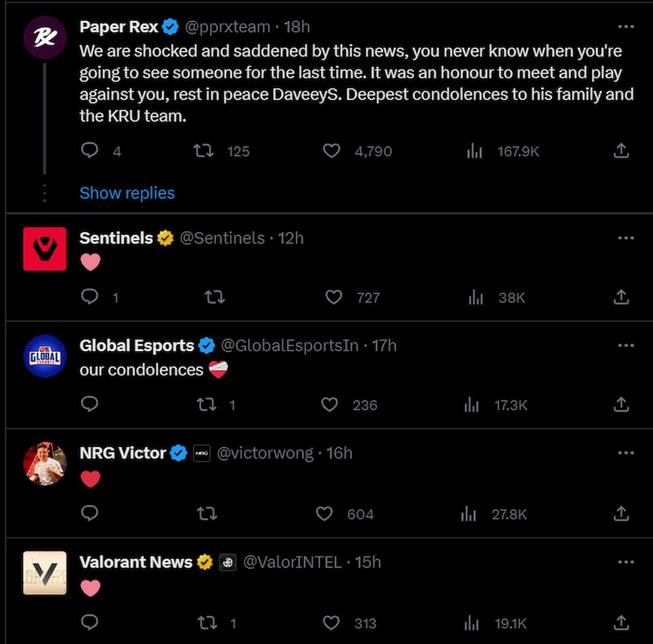653x644 pixels.
Task: Open the Sentinels profile avatar
Action: pyautogui.click(x=45, y=249)
